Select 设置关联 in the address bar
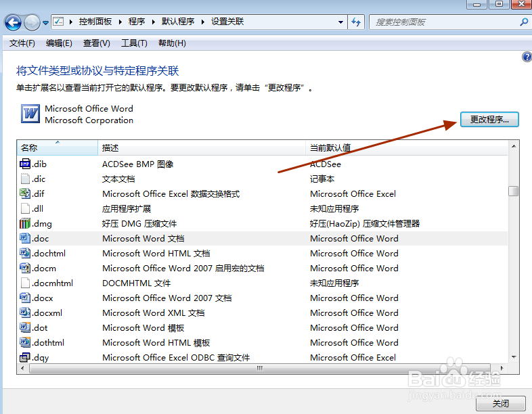This screenshot has height=414, width=532. coord(227,22)
